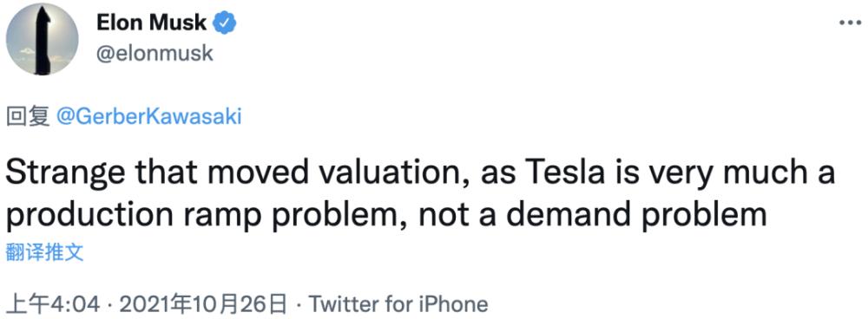The image size is (868, 319).
Task: Select the 2021年10月26日 date
Action: pos(204,304)
